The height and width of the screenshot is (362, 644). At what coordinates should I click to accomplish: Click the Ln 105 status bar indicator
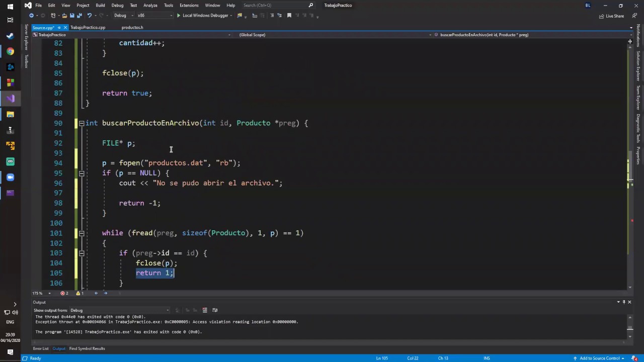point(382,358)
